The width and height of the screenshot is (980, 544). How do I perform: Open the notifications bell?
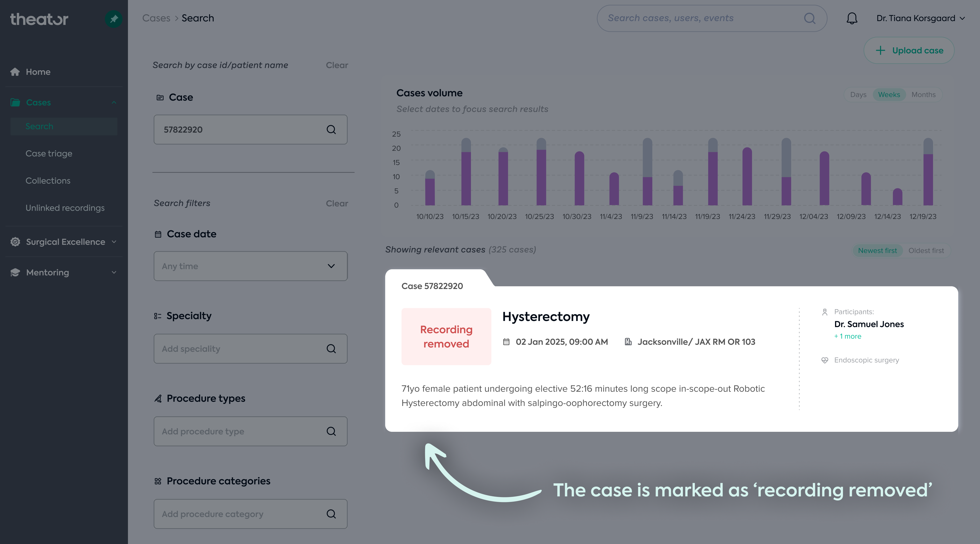(852, 18)
